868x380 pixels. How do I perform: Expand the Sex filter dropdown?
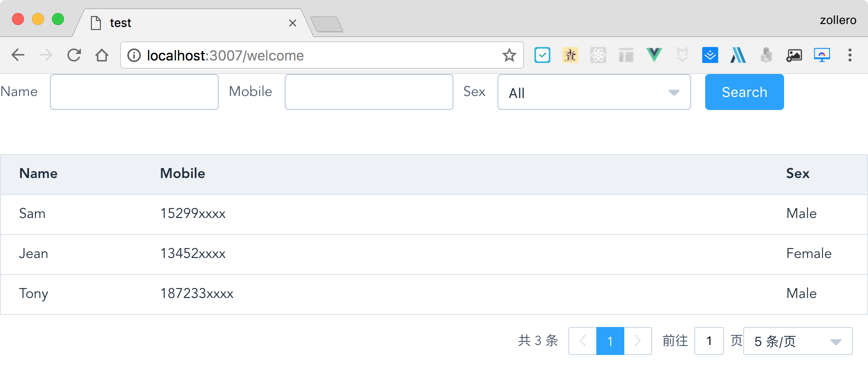pyautogui.click(x=594, y=92)
